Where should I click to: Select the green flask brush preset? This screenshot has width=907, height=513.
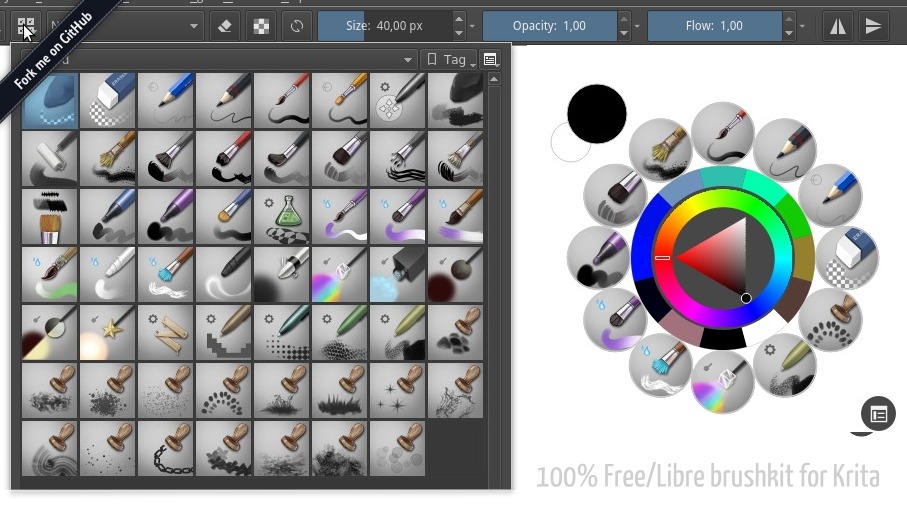click(x=282, y=216)
